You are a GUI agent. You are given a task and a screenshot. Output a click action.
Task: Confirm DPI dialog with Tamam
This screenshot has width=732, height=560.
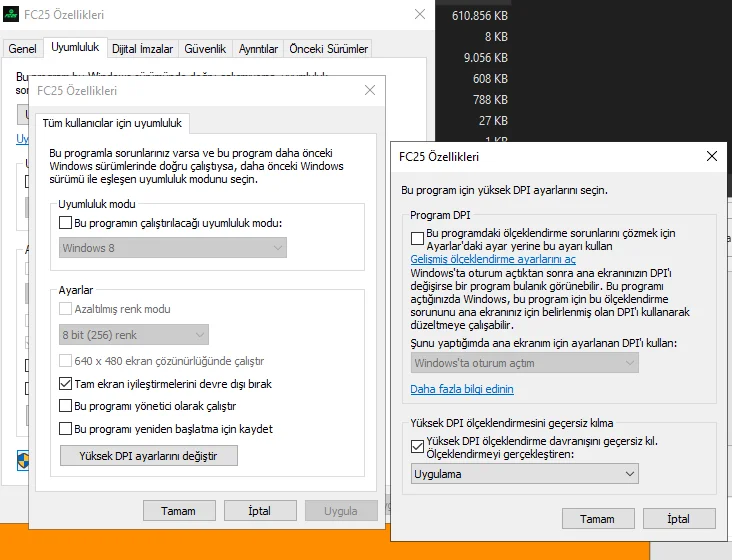598,518
